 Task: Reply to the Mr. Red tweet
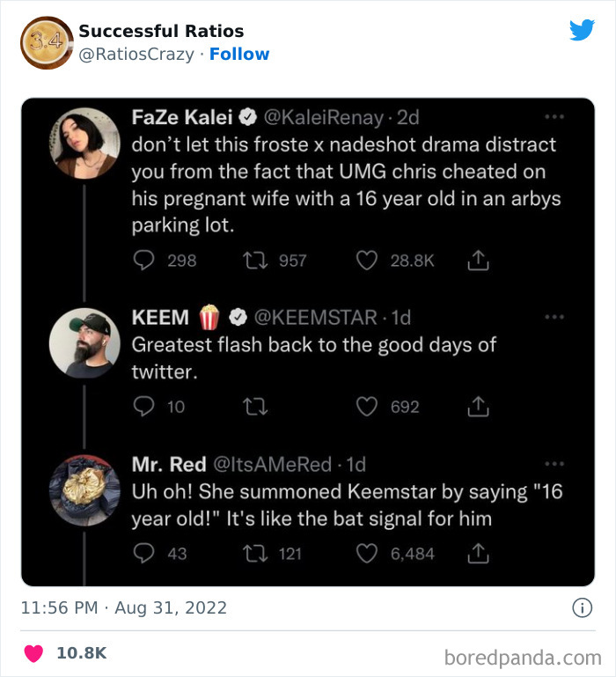click(143, 553)
